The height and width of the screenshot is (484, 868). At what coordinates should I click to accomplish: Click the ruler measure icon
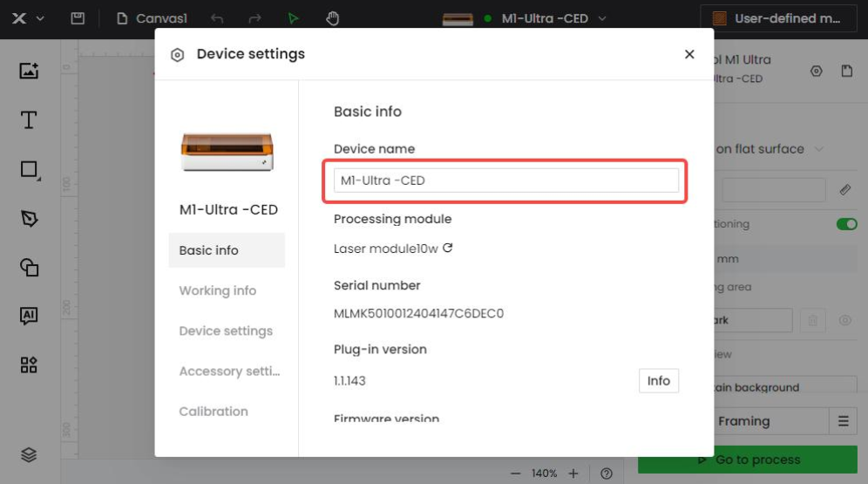[844, 190]
